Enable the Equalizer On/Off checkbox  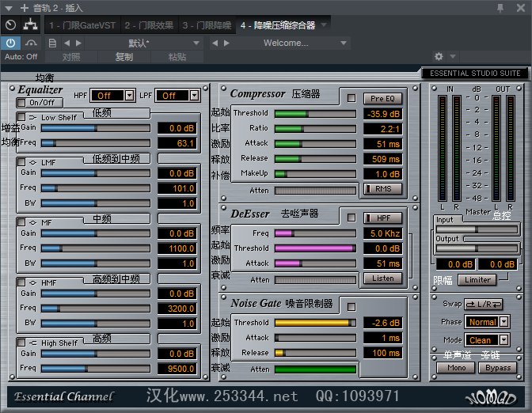[21, 102]
